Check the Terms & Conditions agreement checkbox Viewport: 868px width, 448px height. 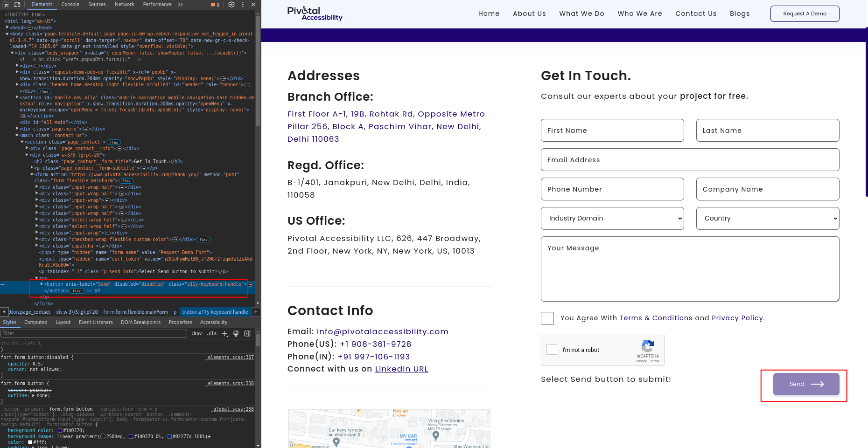coord(547,318)
